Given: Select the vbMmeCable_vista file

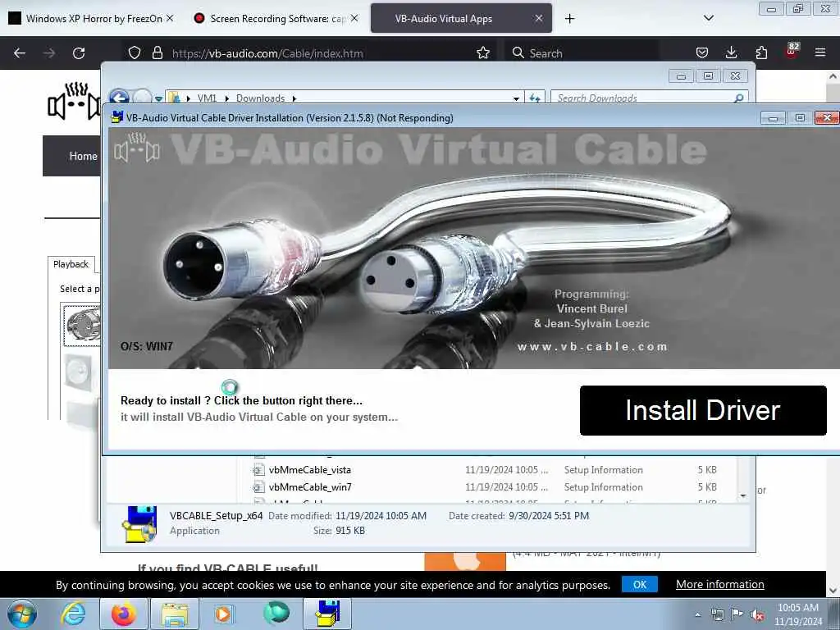Looking at the screenshot, I should 309,470.
